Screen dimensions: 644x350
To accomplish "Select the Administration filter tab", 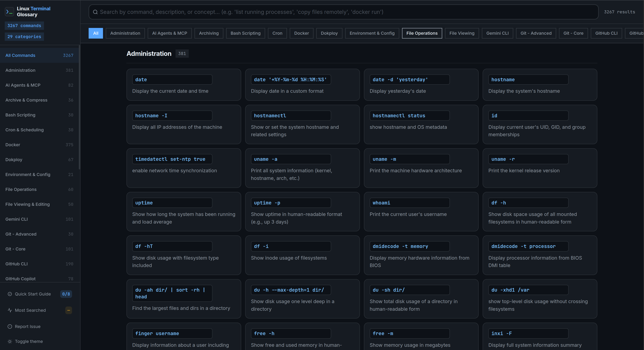I will [125, 33].
